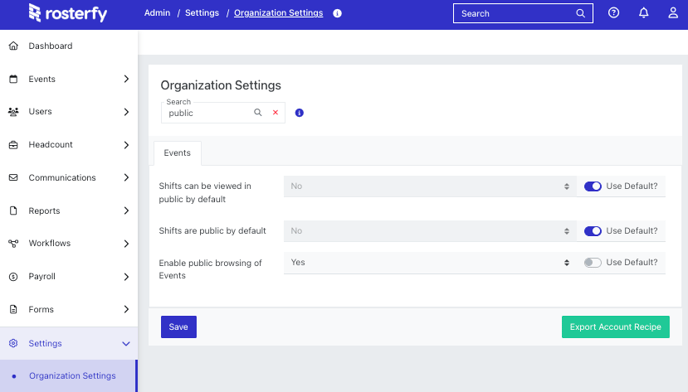The image size is (688, 392).
Task: Click the magnifier icon in settings search field
Action: (258, 112)
